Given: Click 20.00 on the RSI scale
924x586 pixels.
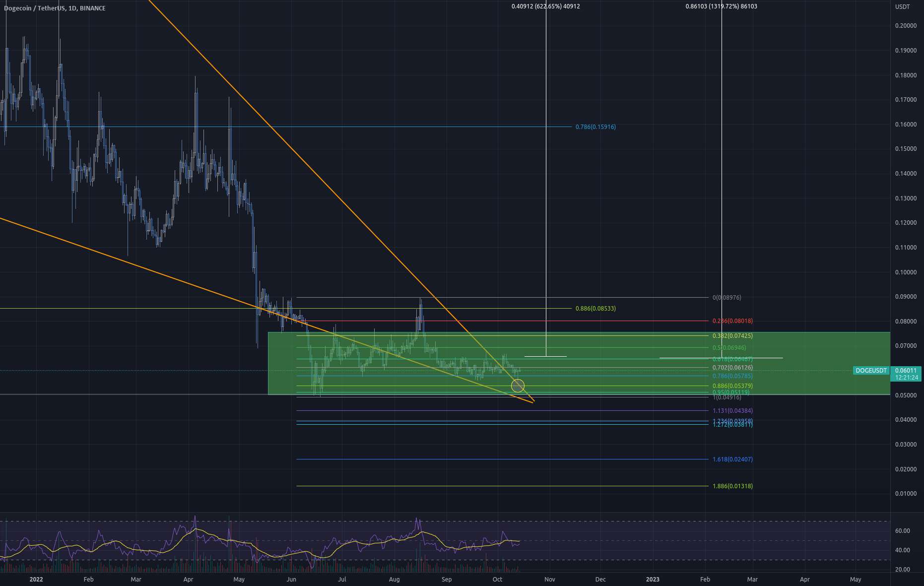Looking at the screenshot, I should (903, 570).
